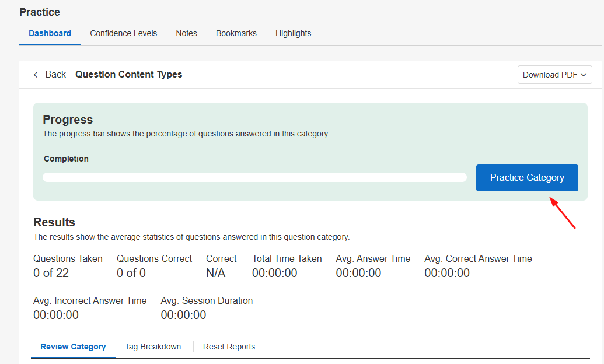Click the Question Content Types title
This screenshot has width=604, height=364.
pos(128,75)
